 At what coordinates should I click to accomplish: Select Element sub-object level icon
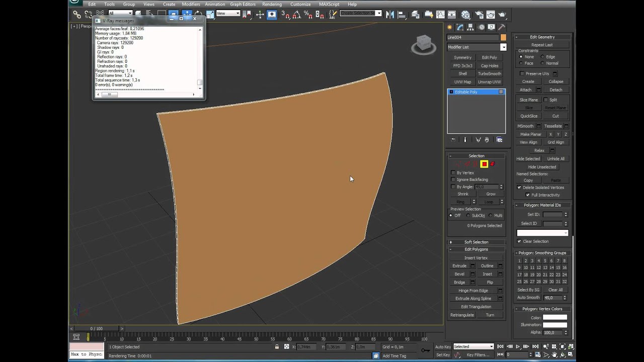click(x=493, y=164)
